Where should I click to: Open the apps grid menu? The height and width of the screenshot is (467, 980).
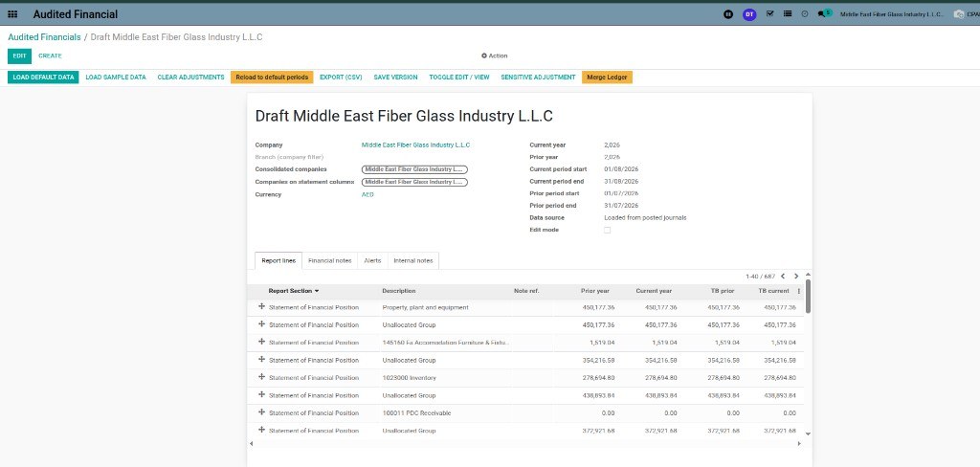point(12,13)
